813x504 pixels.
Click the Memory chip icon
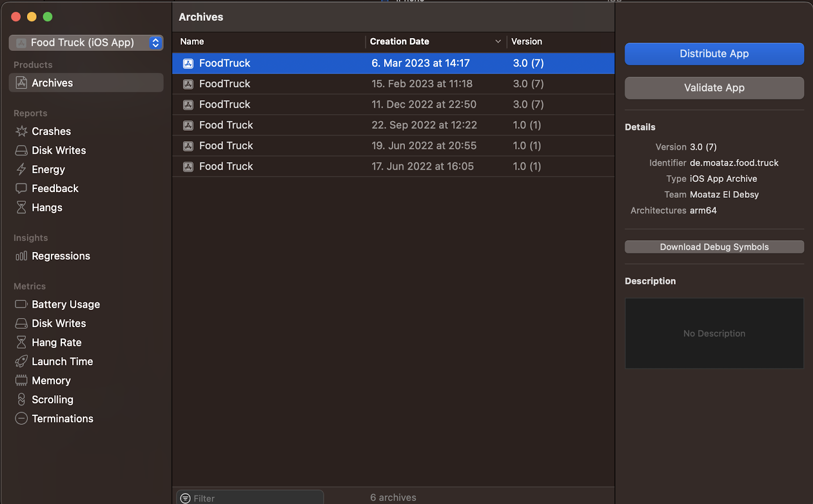[21, 381]
